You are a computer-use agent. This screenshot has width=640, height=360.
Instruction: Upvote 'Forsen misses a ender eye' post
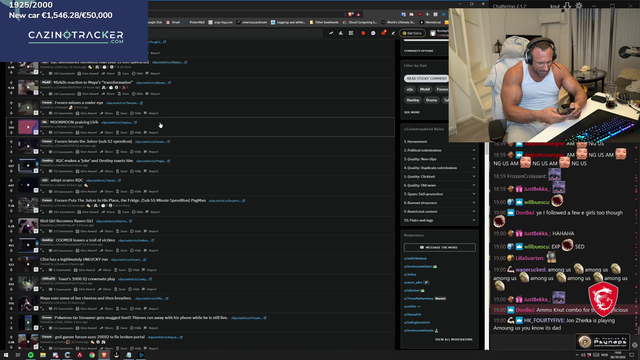[11, 103]
